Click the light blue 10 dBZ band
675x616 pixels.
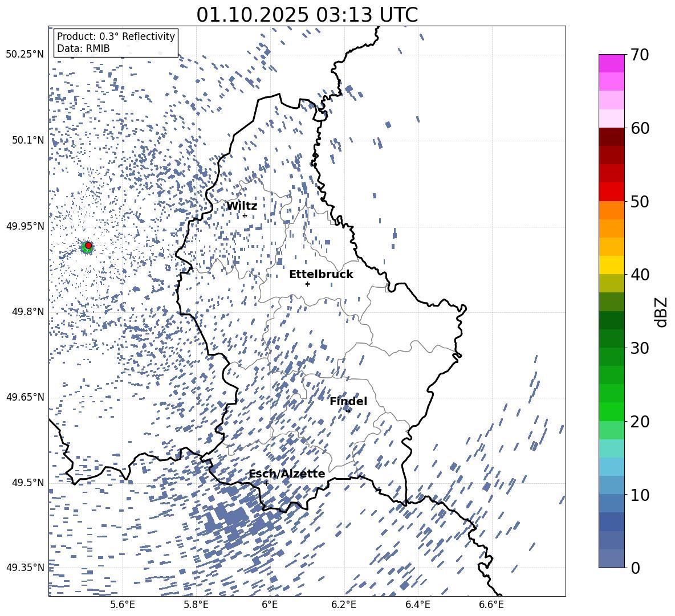click(612, 485)
